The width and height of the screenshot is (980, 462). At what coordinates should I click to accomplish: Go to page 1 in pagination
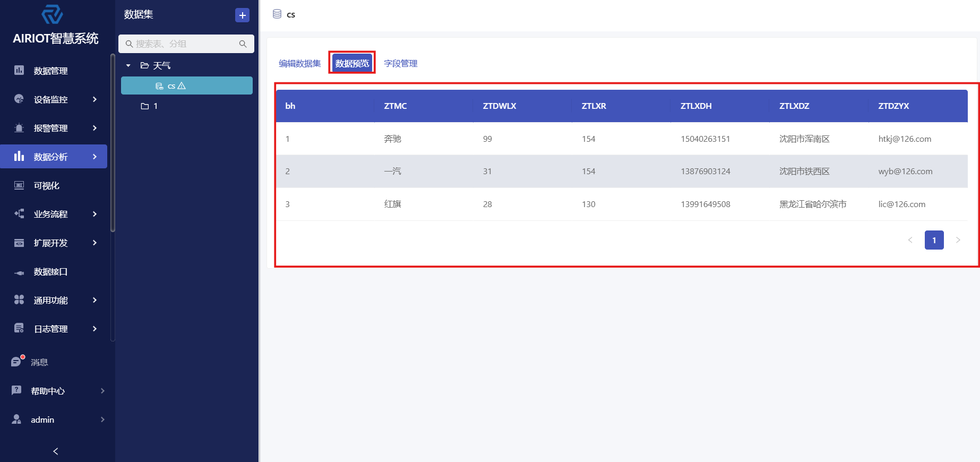point(934,240)
